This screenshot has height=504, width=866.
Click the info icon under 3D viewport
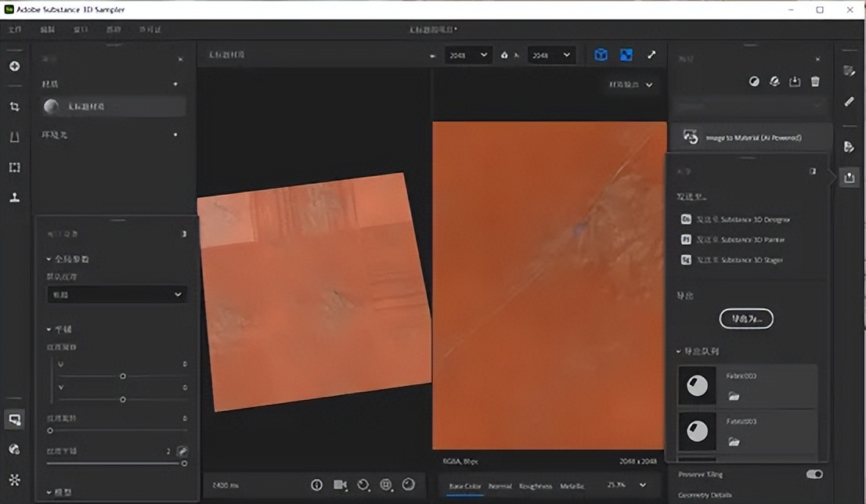316,485
